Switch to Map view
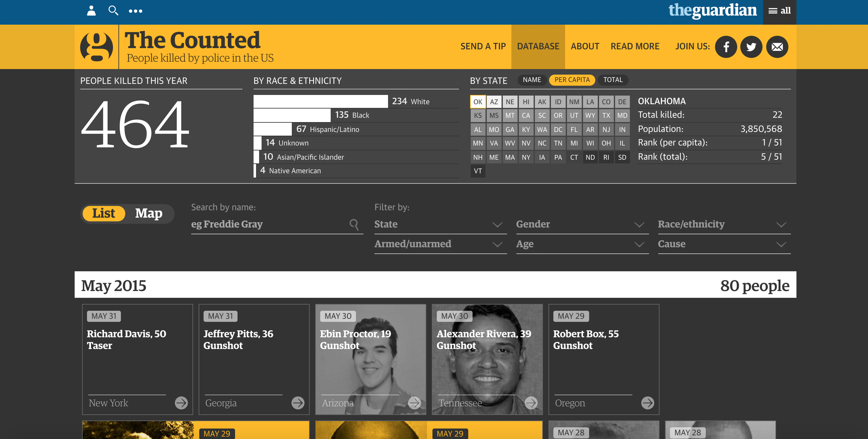Screen dimensions: 868x439 (x=149, y=213)
